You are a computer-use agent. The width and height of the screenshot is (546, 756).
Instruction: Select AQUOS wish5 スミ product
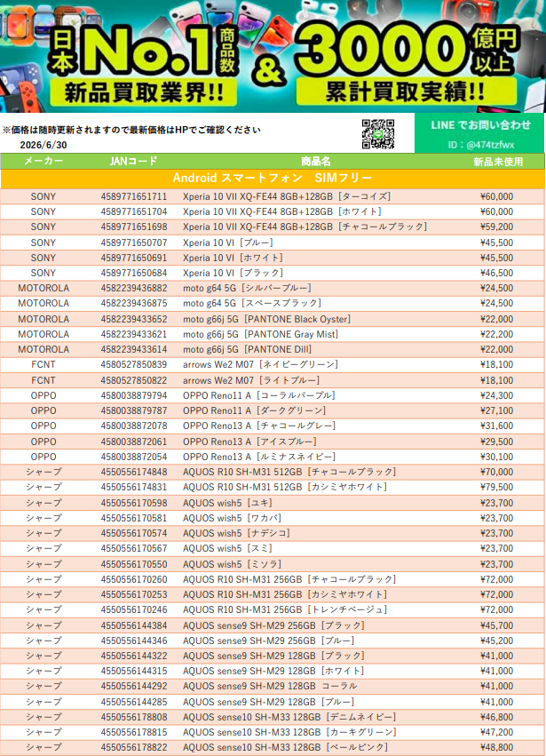coord(228,548)
